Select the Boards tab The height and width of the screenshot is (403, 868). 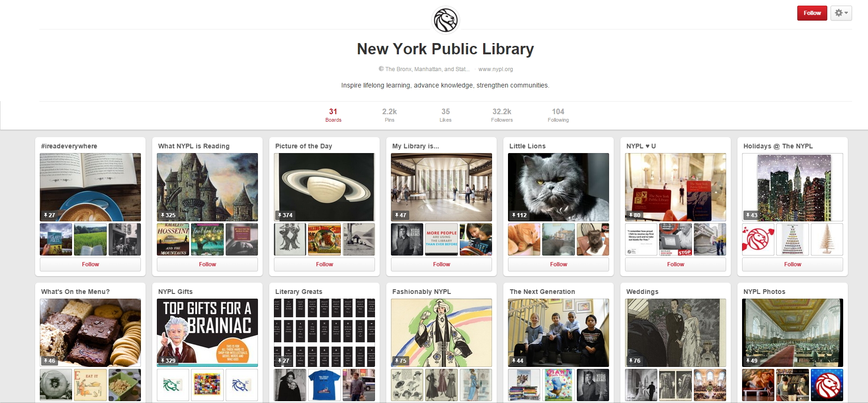(333, 115)
